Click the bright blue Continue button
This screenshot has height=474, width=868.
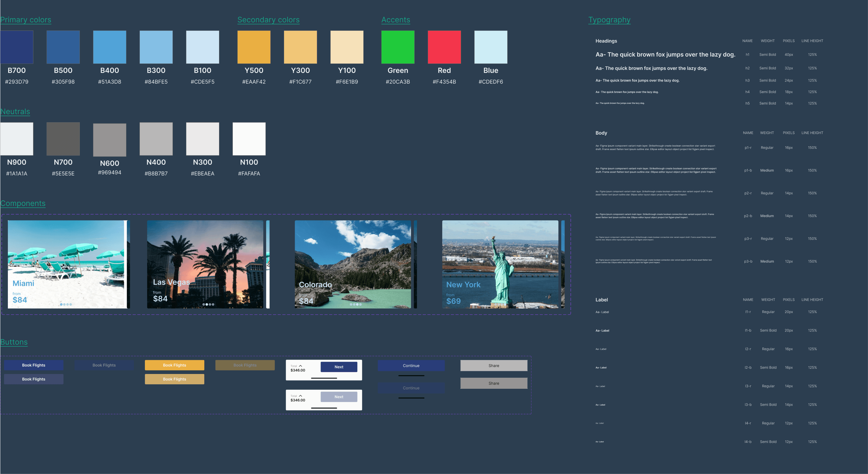[x=411, y=365]
